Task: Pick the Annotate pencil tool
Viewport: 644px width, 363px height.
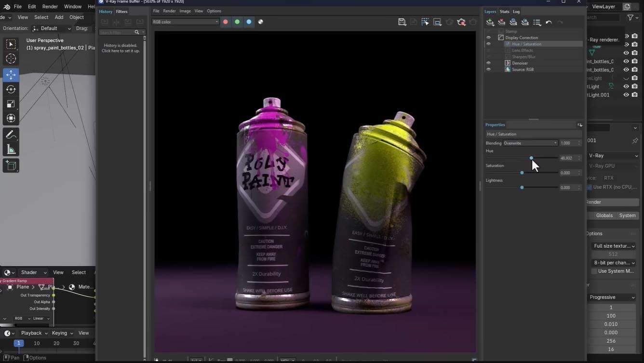Action: coord(11,135)
